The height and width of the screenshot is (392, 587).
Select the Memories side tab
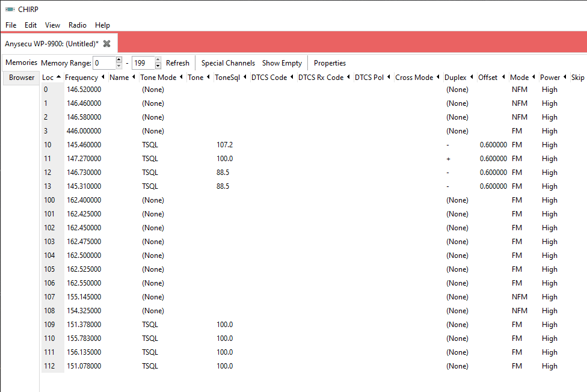pos(21,63)
